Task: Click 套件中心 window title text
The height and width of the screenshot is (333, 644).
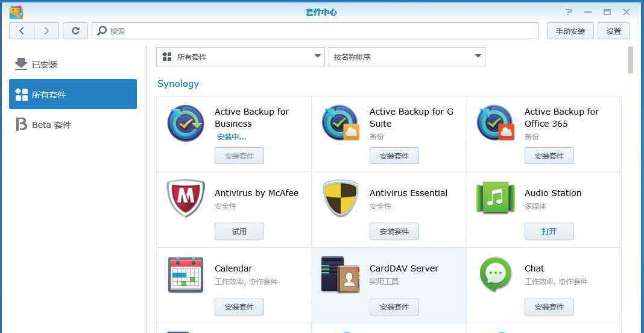Action: (321, 12)
